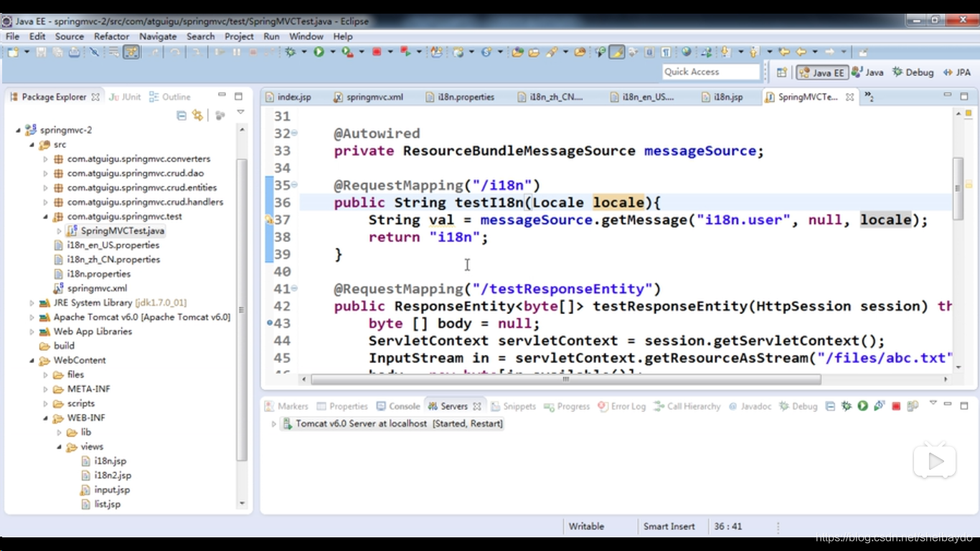Expand Tomcat v6.0 Server at localhost
The image size is (980, 551).
click(x=273, y=424)
